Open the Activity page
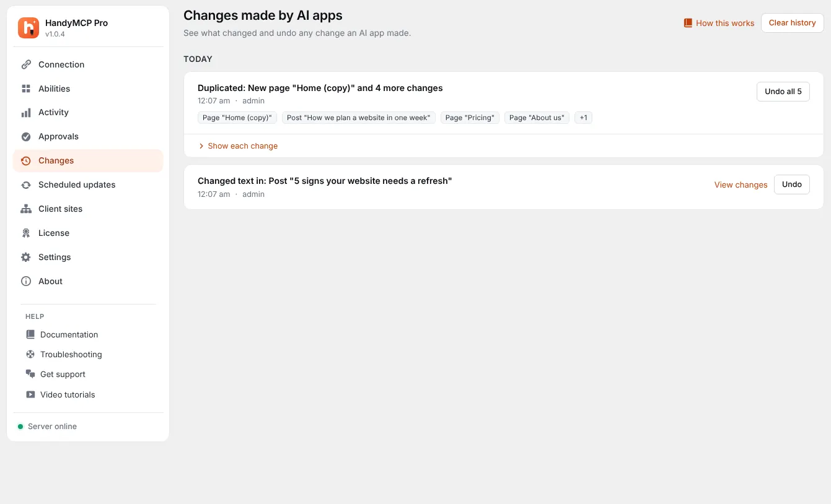 click(x=88, y=113)
